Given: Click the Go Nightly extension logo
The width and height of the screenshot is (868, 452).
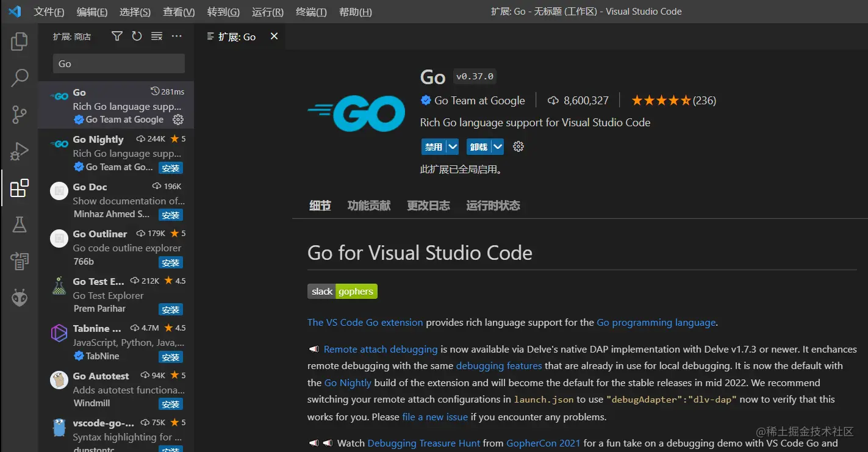Looking at the screenshot, I should 59,144.
